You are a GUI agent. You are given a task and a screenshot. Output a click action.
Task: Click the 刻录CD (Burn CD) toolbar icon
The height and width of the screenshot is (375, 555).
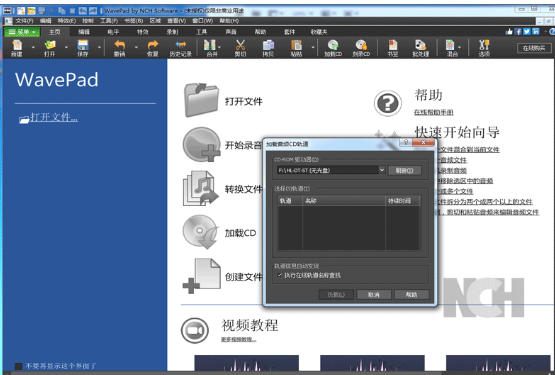point(361,48)
